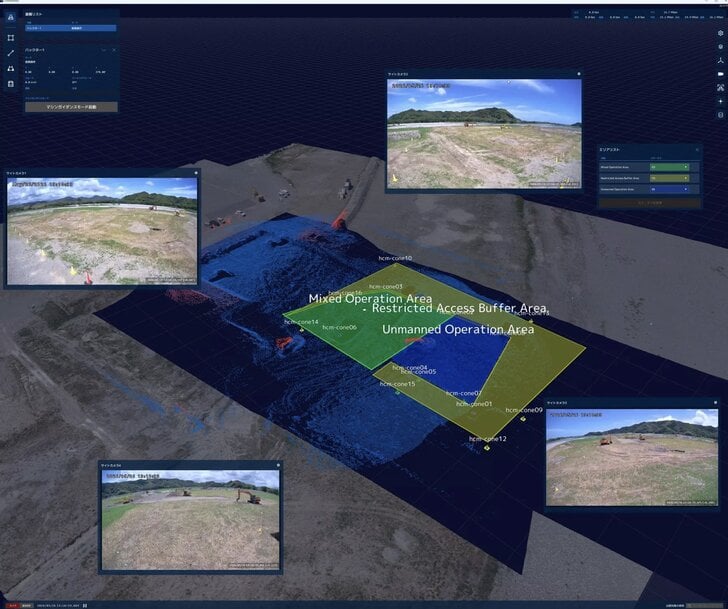The image size is (728, 609).
Task: Click dot icon on top-left camera feed header
Action: [196, 173]
